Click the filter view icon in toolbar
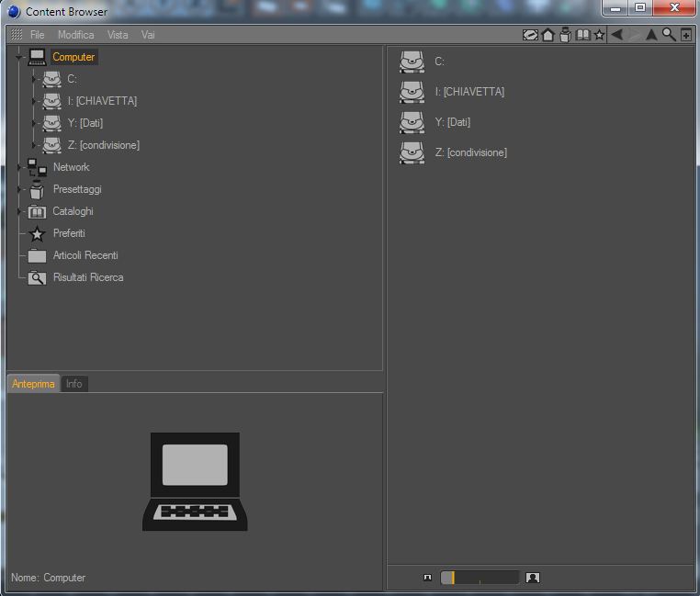Image resolution: width=700 pixels, height=596 pixels. (530, 35)
